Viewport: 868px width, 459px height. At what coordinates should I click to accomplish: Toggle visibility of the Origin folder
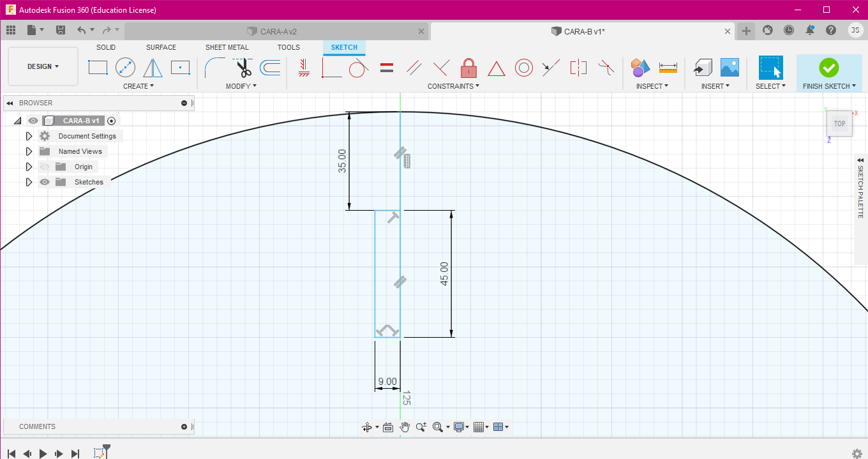click(x=45, y=167)
